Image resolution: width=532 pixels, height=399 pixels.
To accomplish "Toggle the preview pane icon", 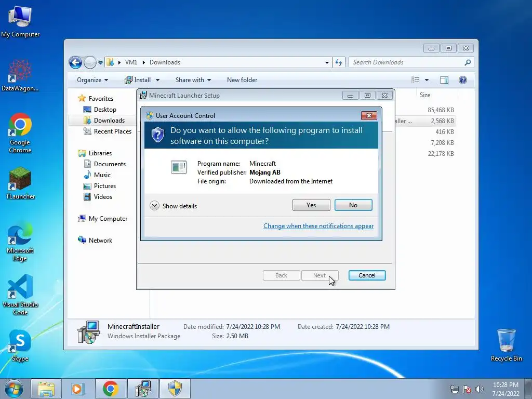I will pos(444,80).
